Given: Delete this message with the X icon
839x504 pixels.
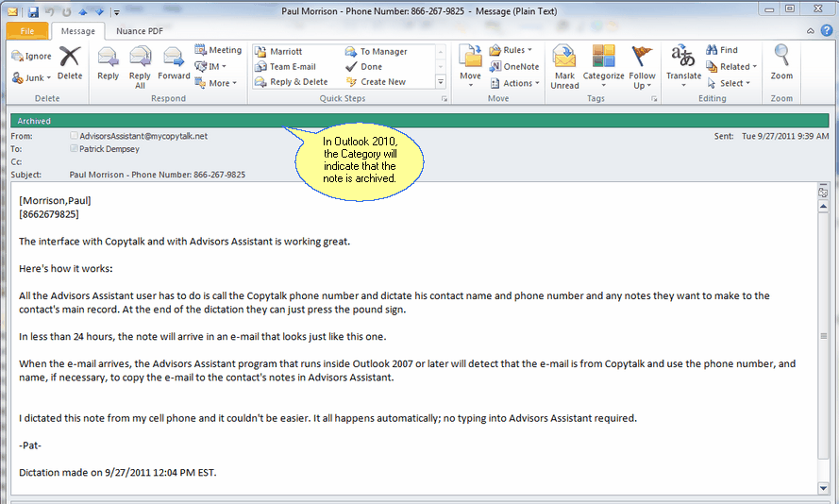Looking at the screenshot, I should coord(70,63).
